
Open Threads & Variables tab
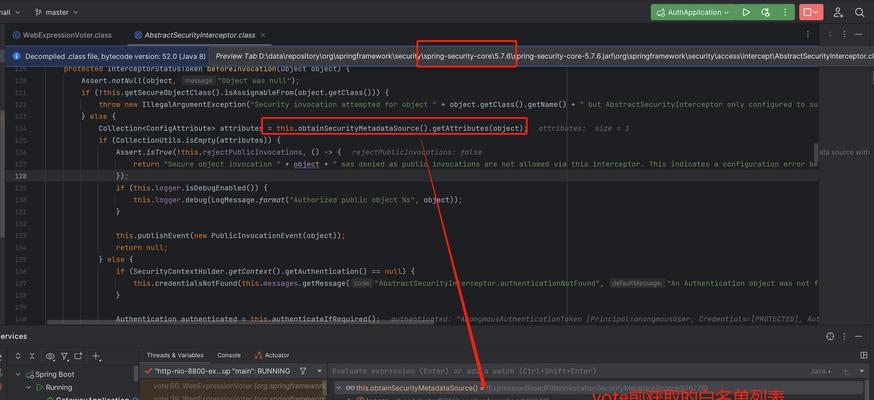coord(175,355)
